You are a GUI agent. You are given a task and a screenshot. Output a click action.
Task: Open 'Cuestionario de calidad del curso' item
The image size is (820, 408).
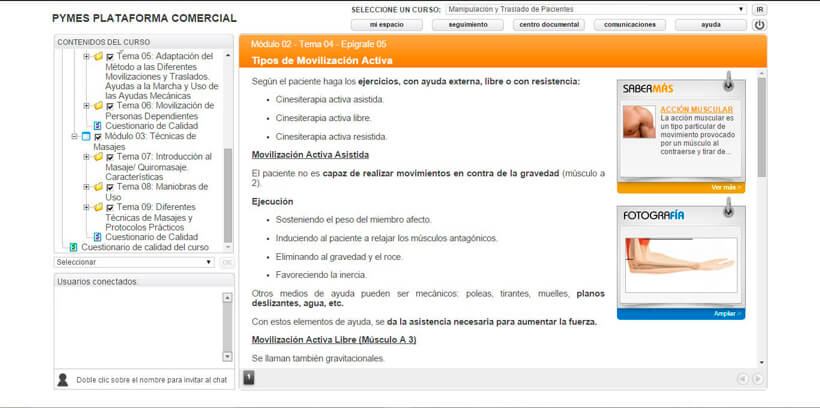point(145,247)
